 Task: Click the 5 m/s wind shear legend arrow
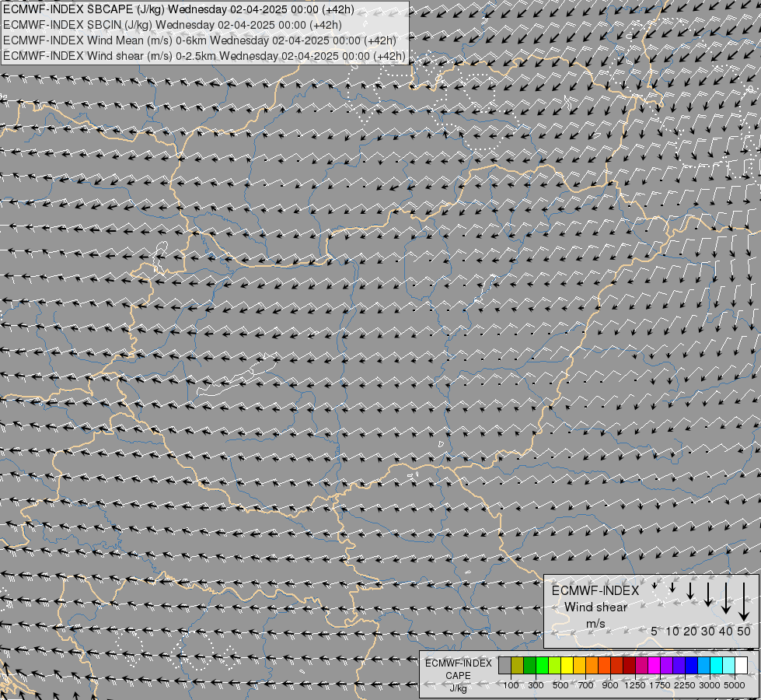coord(655,586)
